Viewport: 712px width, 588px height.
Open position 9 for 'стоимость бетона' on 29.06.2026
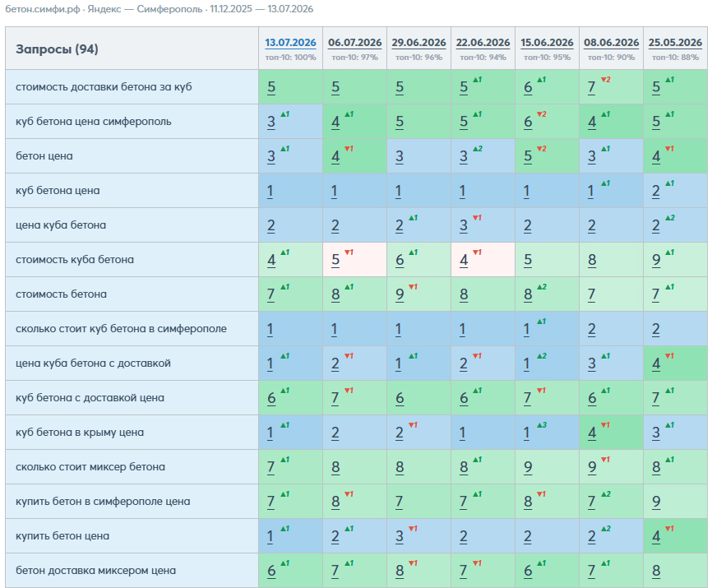point(400,294)
